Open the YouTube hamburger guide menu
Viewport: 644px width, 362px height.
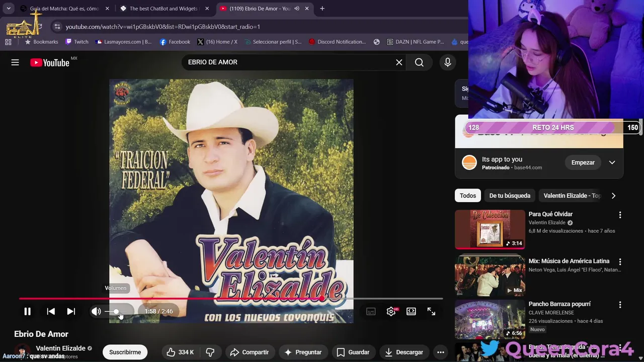(x=15, y=62)
